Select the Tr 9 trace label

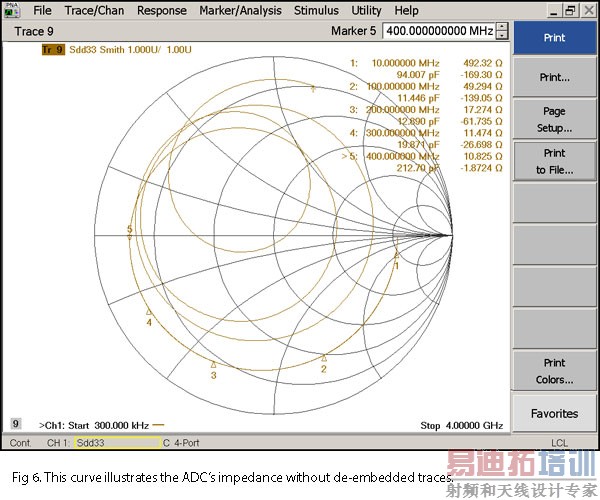click(x=53, y=50)
